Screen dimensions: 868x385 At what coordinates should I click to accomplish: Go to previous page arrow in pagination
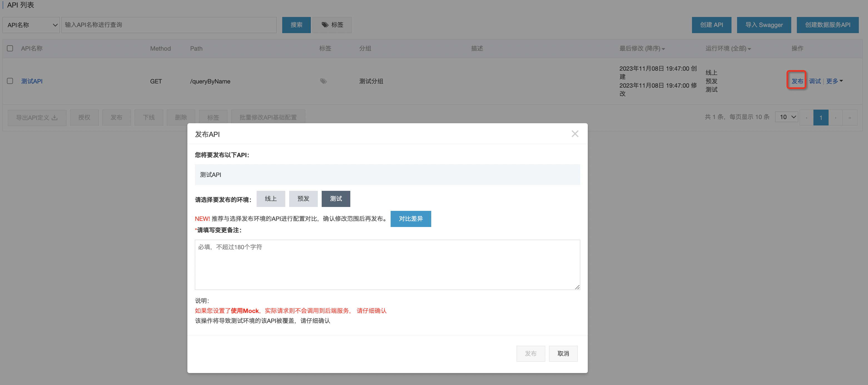pyautogui.click(x=806, y=117)
